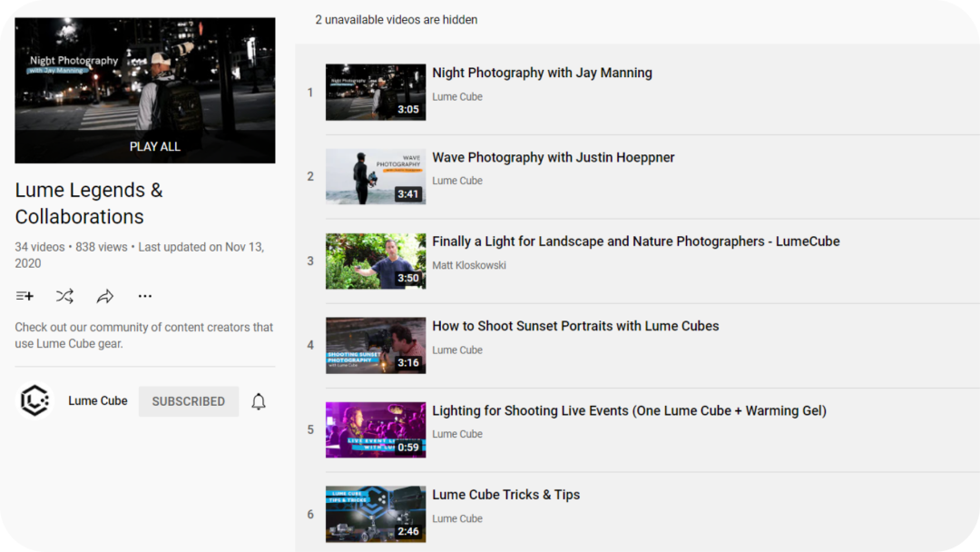Share the playlist via arrow icon
The width and height of the screenshot is (980, 552).
click(x=105, y=296)
